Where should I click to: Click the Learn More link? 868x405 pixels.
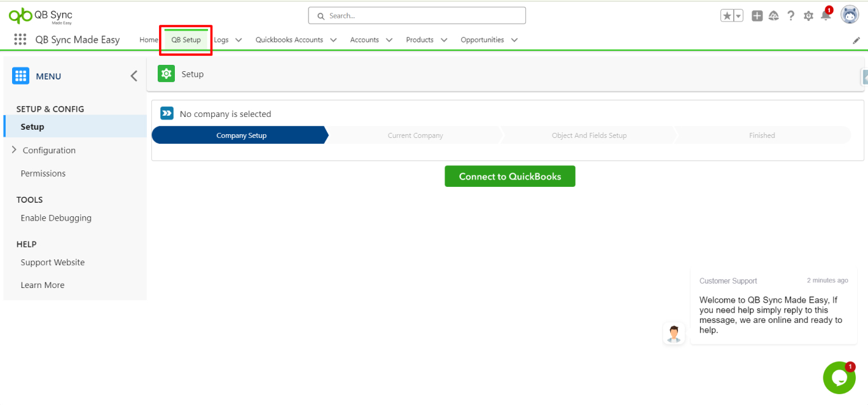click(x=42, y=285)
